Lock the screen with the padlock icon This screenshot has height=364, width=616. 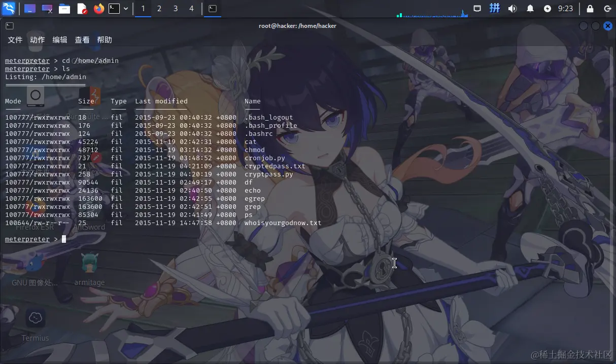pos(590,9)
